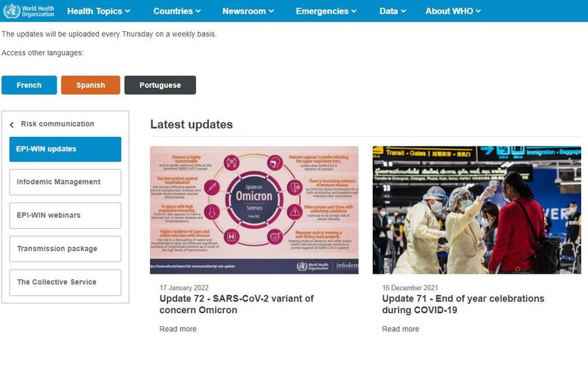Screen dimensions: 588x367
Task: Click Read more under Update 71
Action: [401, 329]
